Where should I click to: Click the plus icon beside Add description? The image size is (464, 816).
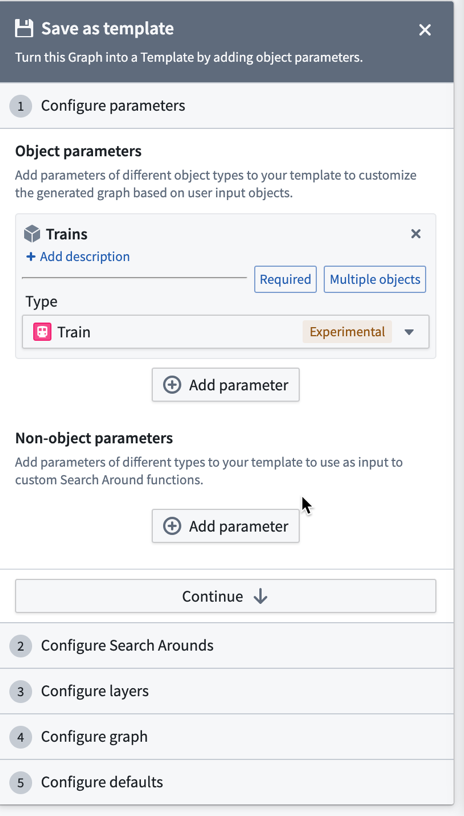[x=31, y=257]
